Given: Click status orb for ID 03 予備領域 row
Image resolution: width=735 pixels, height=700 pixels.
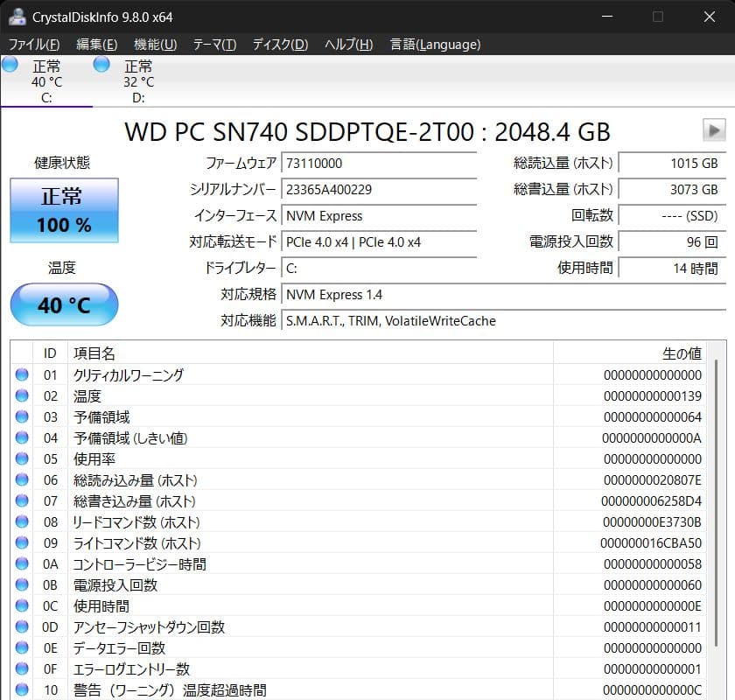Looking at the screenshot, I should 22,416.
